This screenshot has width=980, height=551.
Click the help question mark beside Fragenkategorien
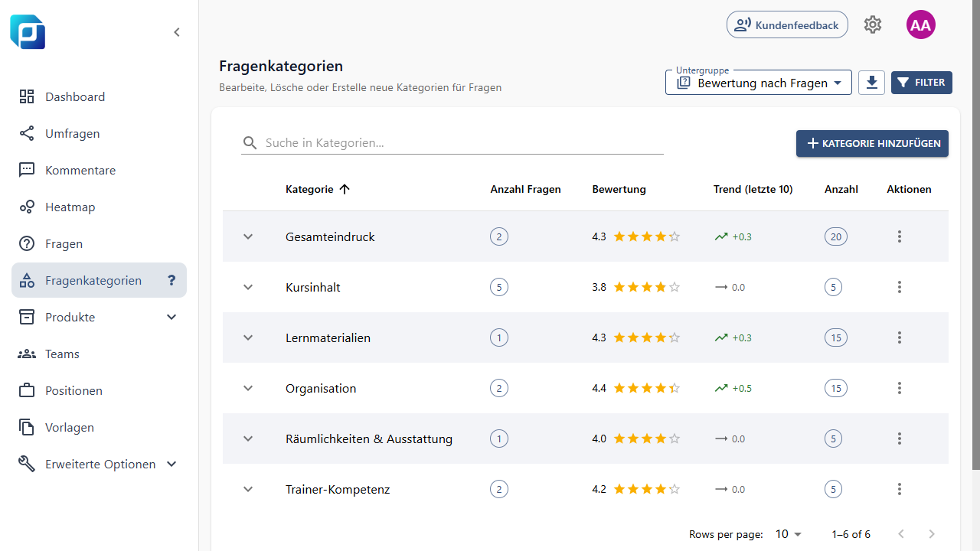point(172,280)
